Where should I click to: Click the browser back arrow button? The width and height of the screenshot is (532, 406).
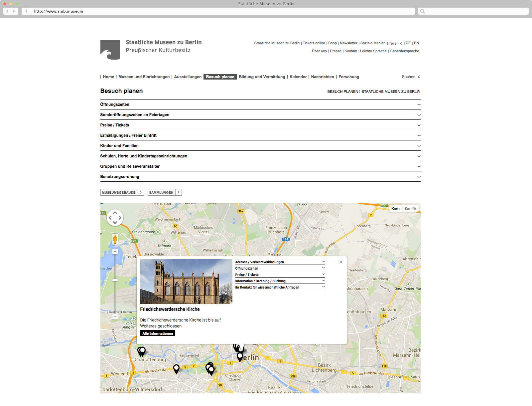pyautogui.click(x=7, y=11)
